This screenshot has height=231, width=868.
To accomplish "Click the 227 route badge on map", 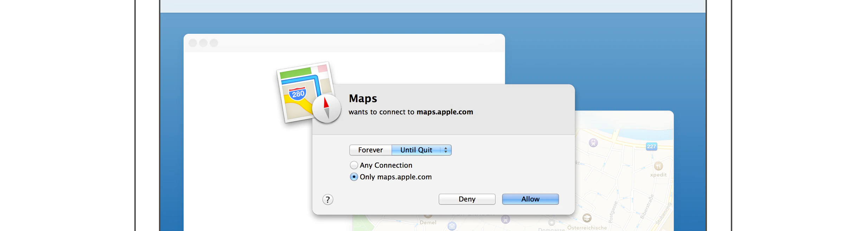I will click(651, 146).
